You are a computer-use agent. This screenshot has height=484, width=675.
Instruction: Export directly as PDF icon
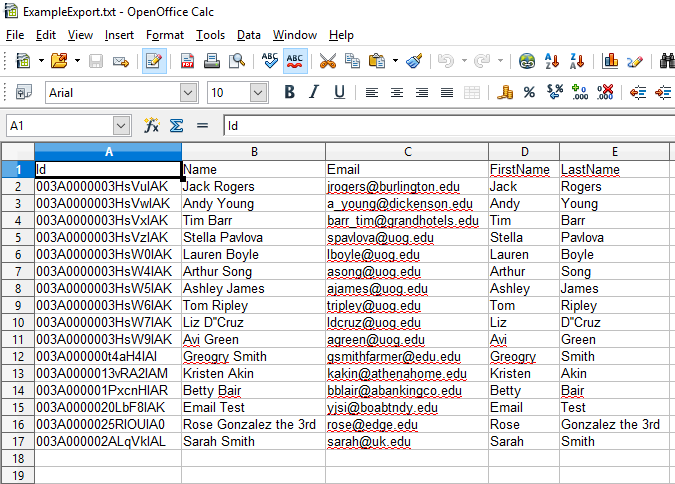point(187,61)
